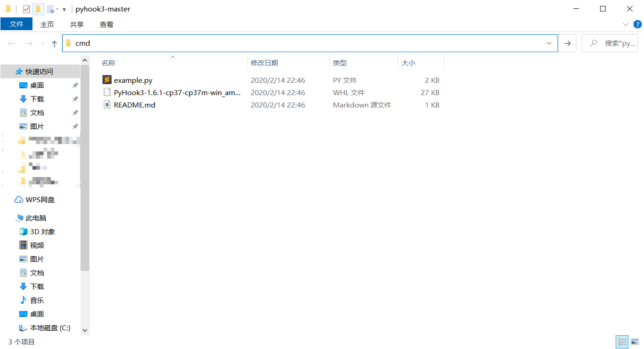644x349 pixels.
Task: Open the 音乐 folder
Action: pos(37,301)
